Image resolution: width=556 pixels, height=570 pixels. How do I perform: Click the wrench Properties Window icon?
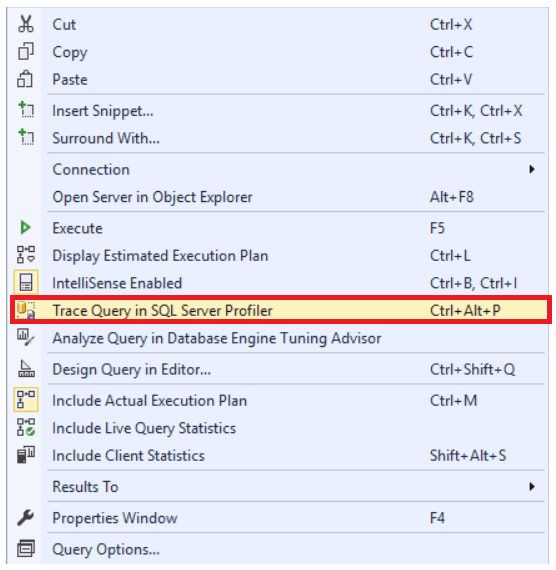(x=26, y=517)
